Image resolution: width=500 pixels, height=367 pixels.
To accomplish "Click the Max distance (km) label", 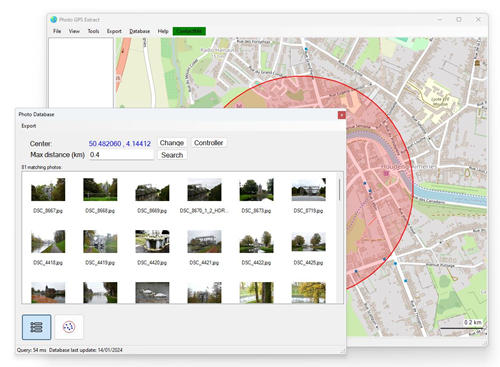I will (x=57, y=155).
